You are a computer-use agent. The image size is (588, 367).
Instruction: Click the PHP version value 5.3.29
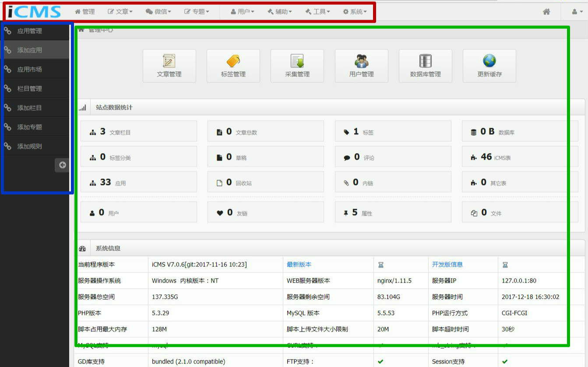[x=160, y=313]
